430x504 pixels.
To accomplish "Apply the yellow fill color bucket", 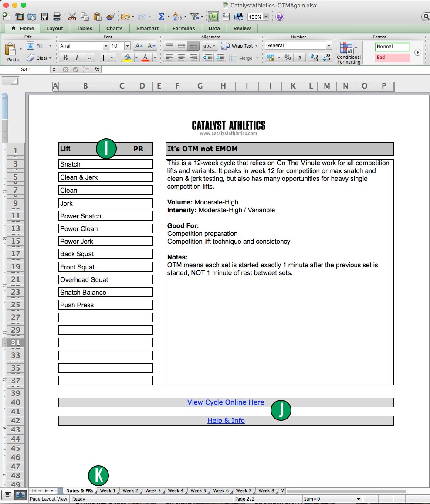I will 127,58.
